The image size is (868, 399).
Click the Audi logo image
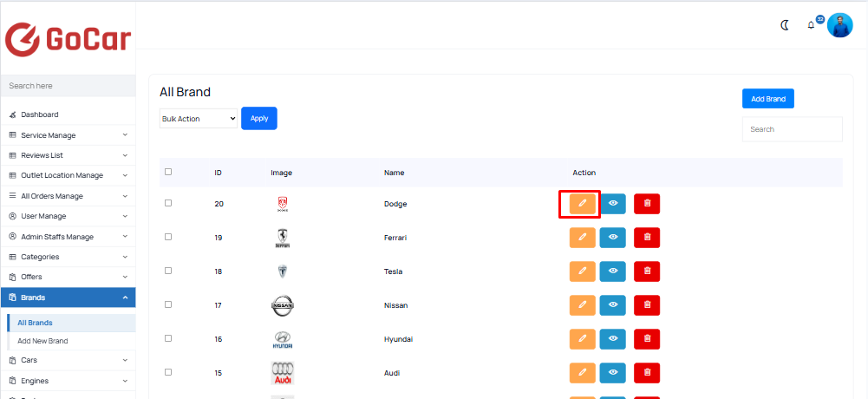(x=283, y=373)
